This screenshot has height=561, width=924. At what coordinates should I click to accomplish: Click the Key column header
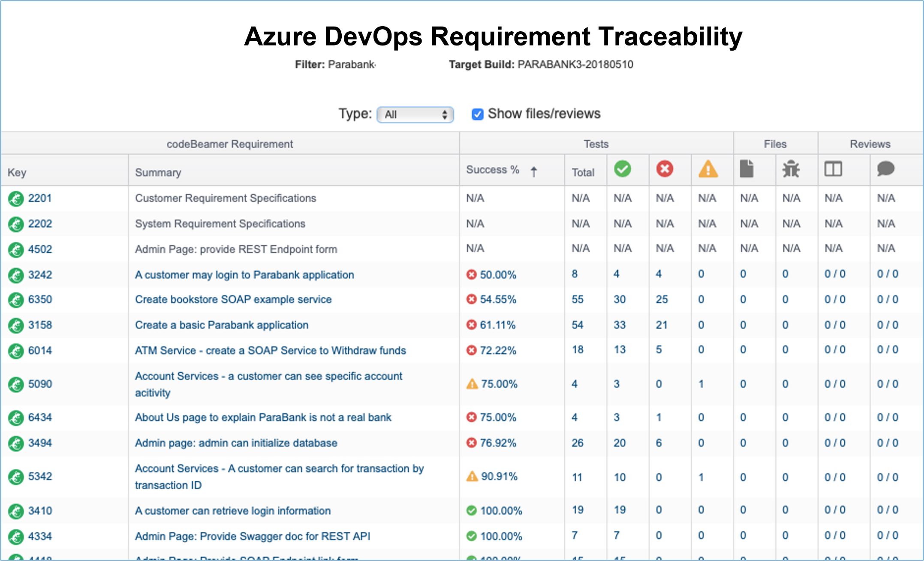[x=17, y=172]
